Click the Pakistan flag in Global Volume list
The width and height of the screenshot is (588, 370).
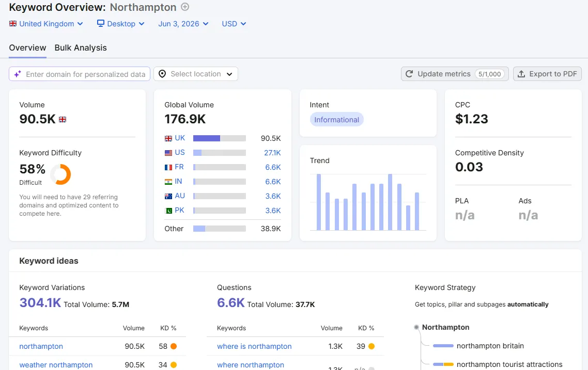[x=168, y=211]
